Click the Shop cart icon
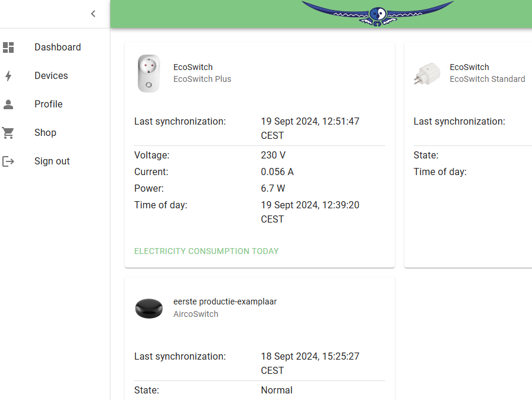 pyautogui.click(x=8, y=133)
